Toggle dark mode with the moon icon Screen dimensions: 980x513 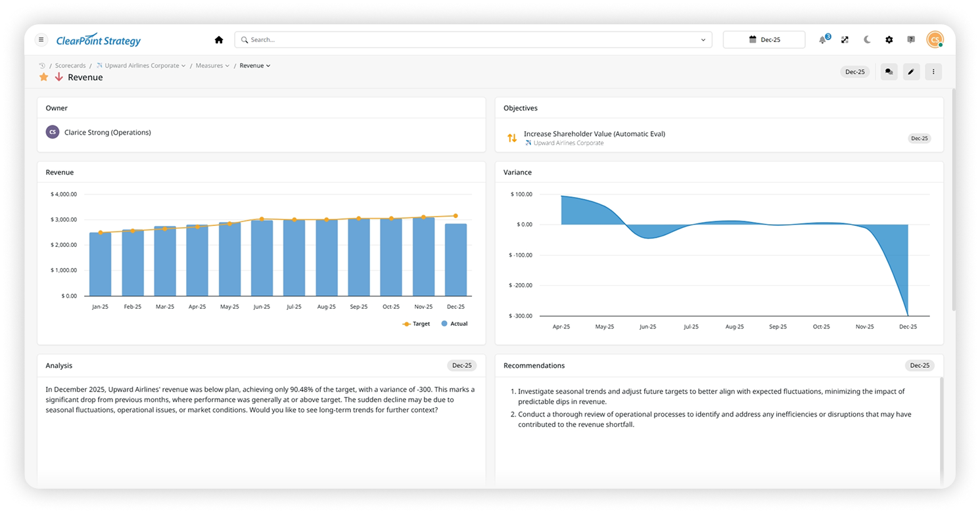pos(867,39)
